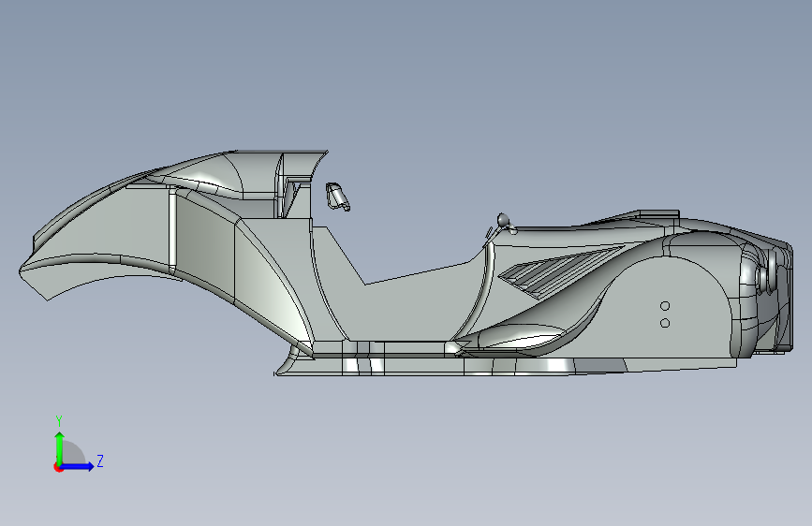This screenshot has width=812, height=526.
Task: Click the Y axis label
Action: (59, 421)
